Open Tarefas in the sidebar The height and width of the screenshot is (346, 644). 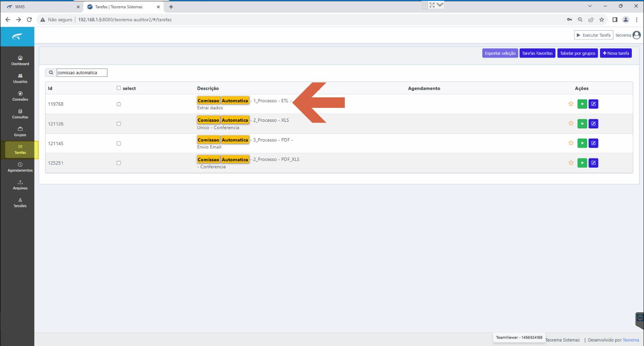pyautogui.click(x=20, y=150)
